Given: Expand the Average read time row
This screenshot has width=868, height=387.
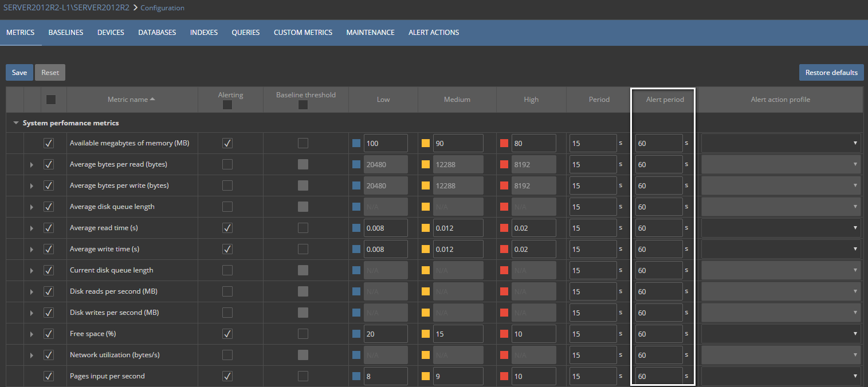Looking at the screenshot, I should 32,228.
